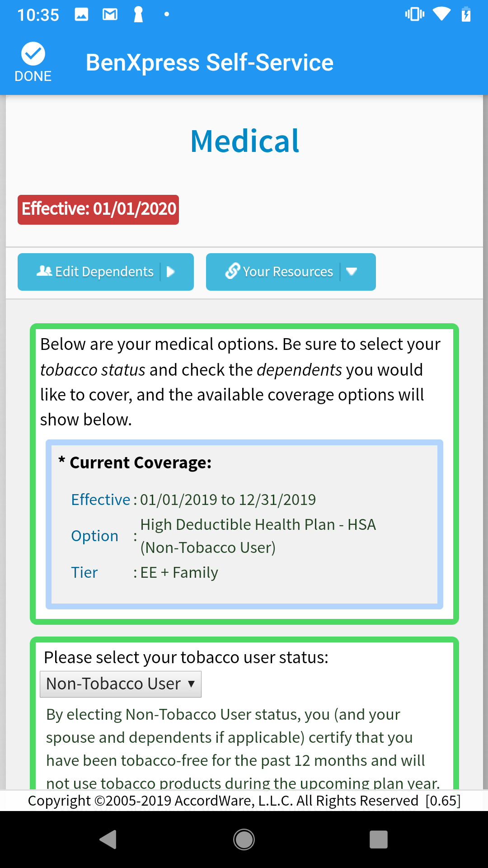Click the Effective: 01/01/2020 red badge
This screenshot has width=488, height=868.
[98, 210]
